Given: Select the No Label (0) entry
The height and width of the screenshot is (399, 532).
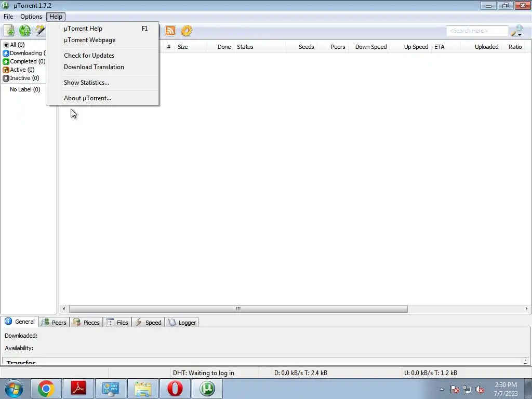Looking at the screenshot, I should coord(25,89).
